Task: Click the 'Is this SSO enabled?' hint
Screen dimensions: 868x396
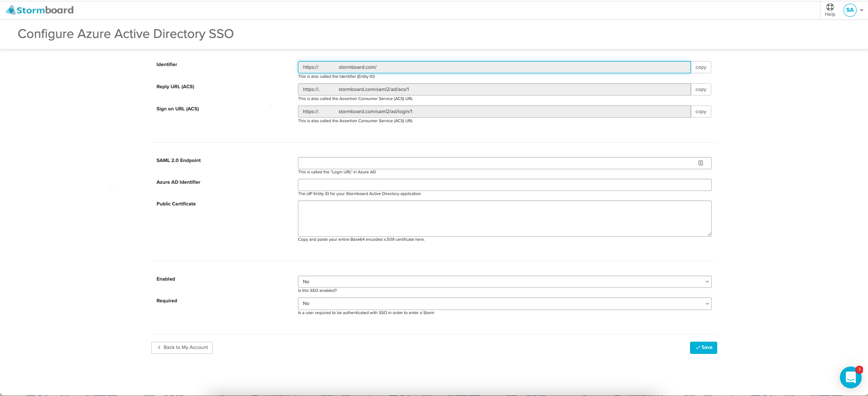Action: 317,291
